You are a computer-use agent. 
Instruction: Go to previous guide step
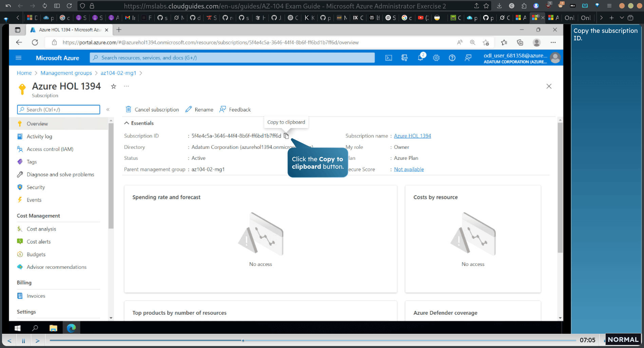[9, 341]
